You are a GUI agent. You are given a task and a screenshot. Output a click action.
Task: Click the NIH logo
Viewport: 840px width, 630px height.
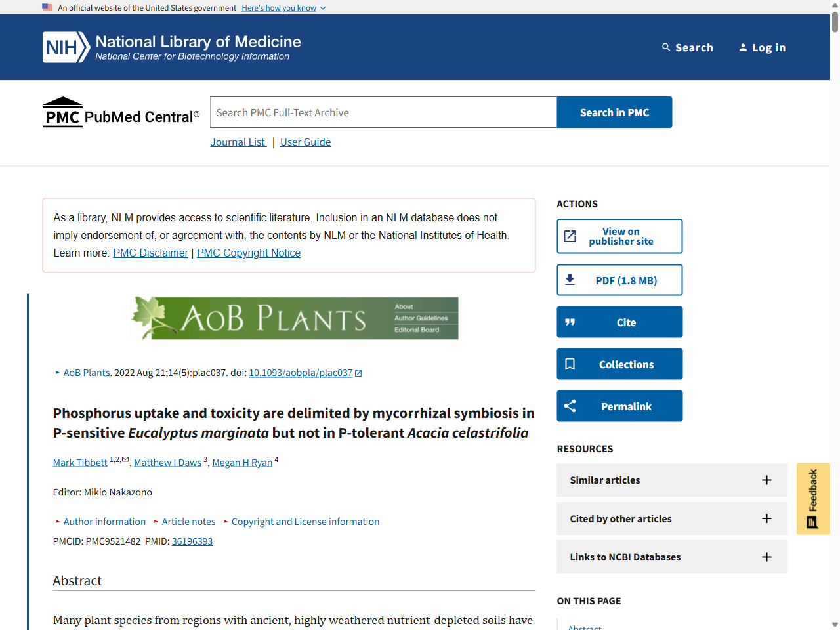click(64, 47)
